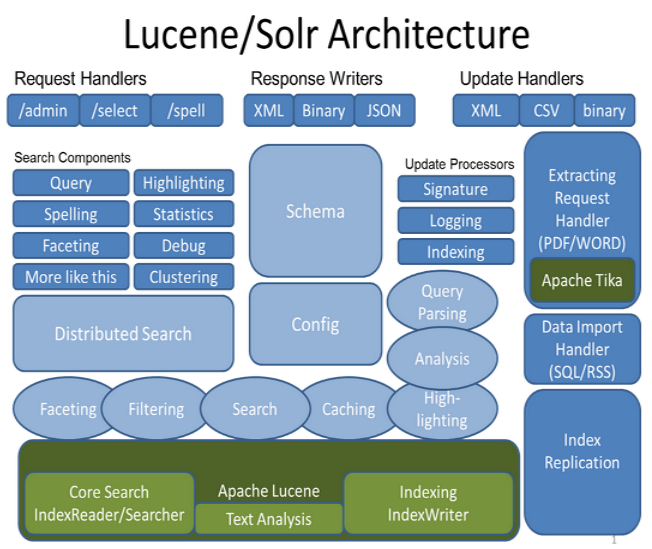Click the Update Processors heading
The height and width of the screenshot is (549, 652).
(x=459, y=164)
